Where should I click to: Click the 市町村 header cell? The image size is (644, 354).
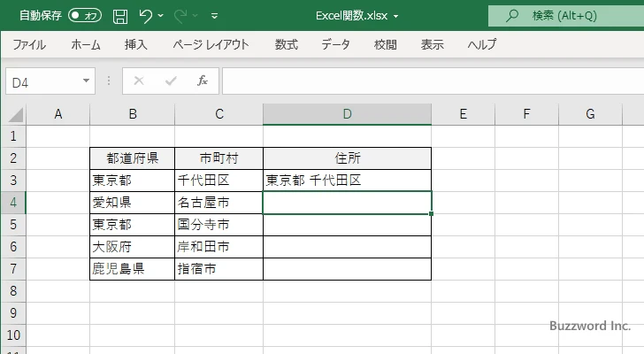coord(218,158)
